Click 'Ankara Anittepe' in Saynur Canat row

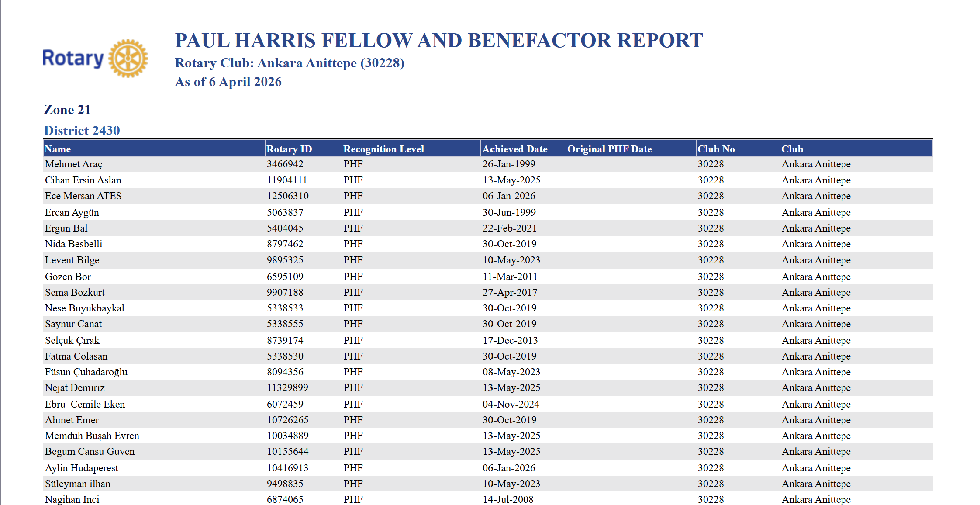[x=816, y=324]
